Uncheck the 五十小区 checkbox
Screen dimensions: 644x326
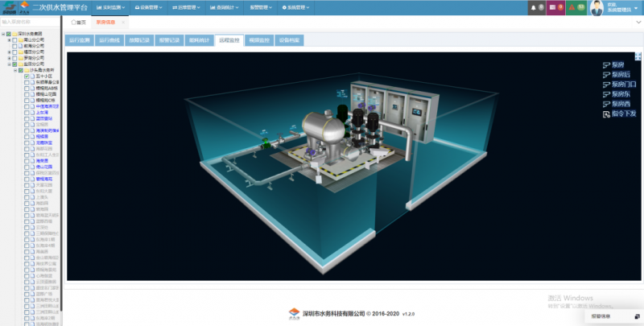(x=28, y=76)
